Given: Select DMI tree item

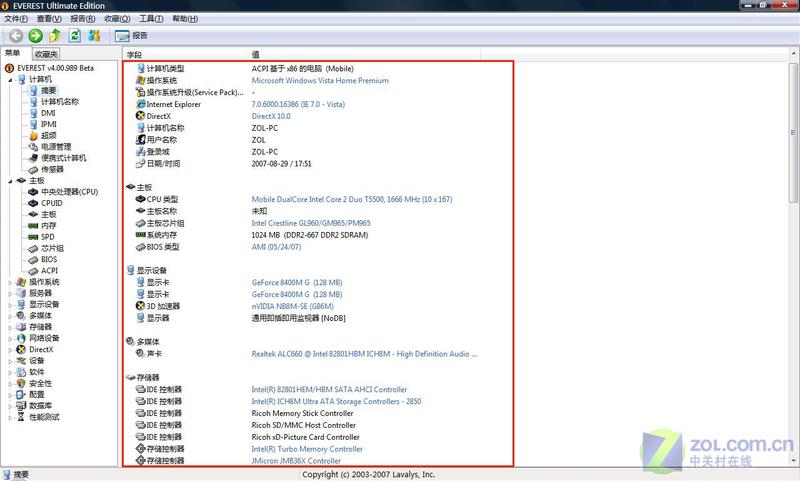Looking at the screenshot, I should [48, 113].
